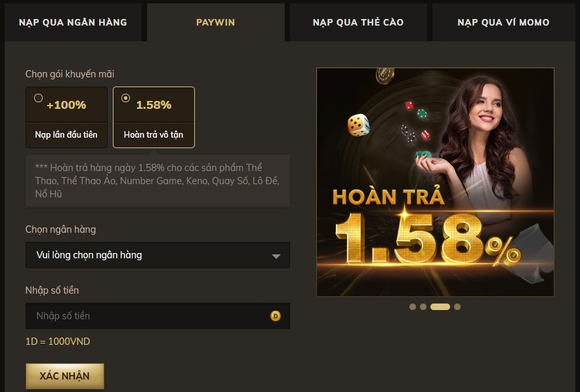Image resolution: width=580 pixels, height=392 pixels.
Task: Open the Hoàn trả 1.58% promo banner
Action: pos(436,182)
